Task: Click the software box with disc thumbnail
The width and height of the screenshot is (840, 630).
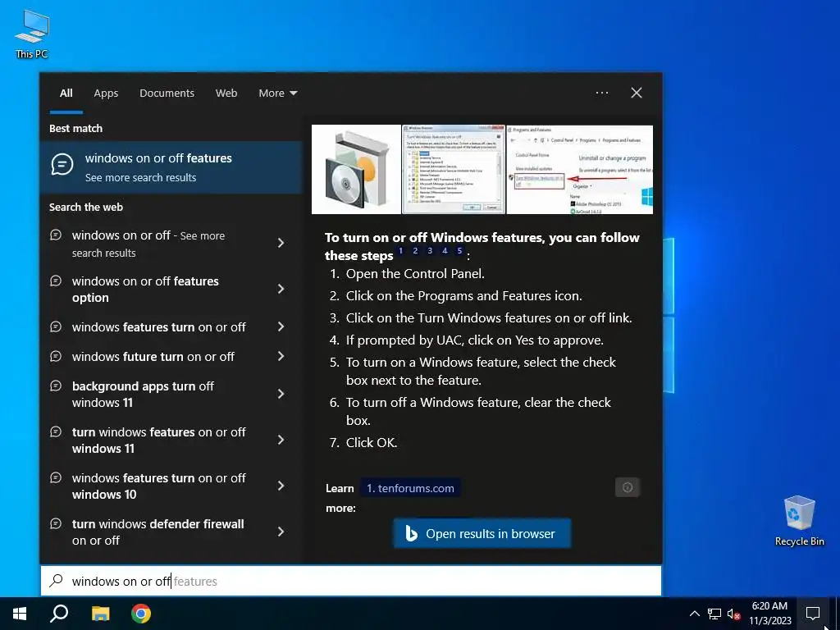Action: [356, 169]
